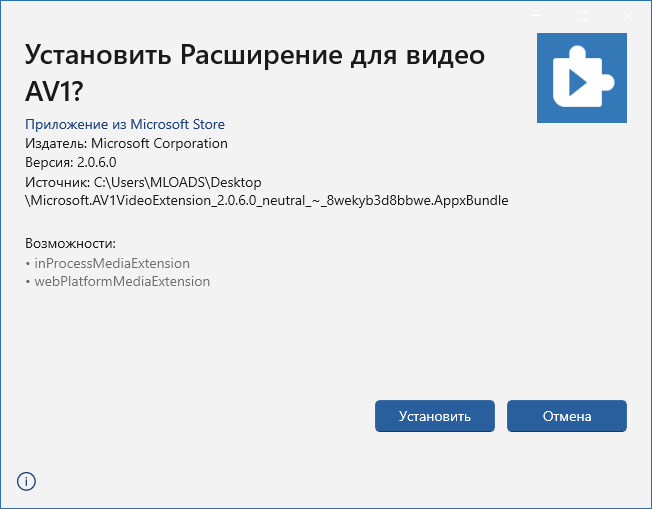
Task: Click the AV1 Video Extension app logo
Action: 582,78
